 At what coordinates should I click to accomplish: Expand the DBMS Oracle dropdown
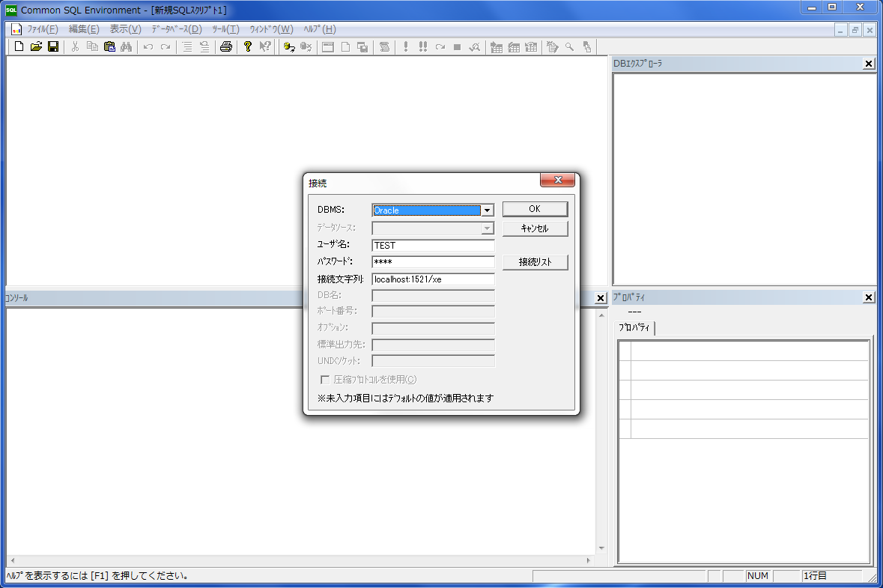tap(487, 210)
